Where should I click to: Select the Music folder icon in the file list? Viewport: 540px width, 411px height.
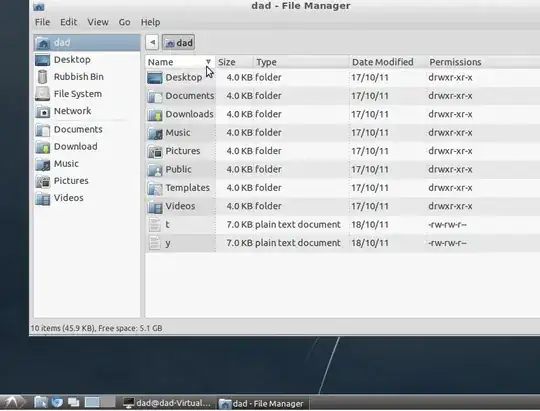pos(155,133)
